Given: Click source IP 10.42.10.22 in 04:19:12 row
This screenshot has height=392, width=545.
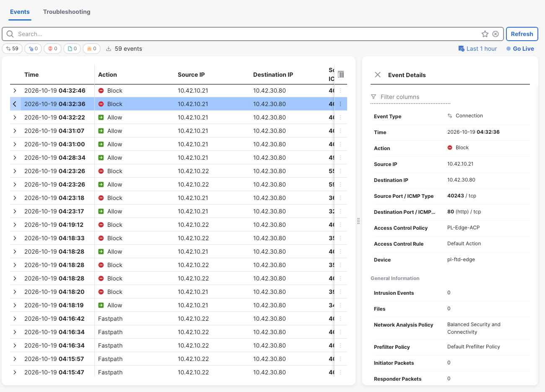Looking at the screenshot, I should 193,225.
